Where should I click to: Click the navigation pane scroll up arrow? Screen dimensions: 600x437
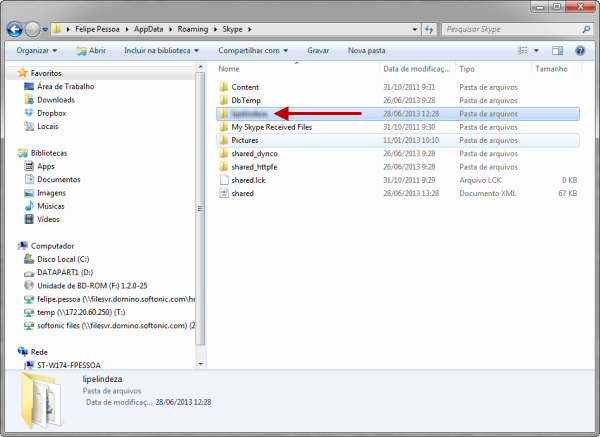[x=201, y=67]
